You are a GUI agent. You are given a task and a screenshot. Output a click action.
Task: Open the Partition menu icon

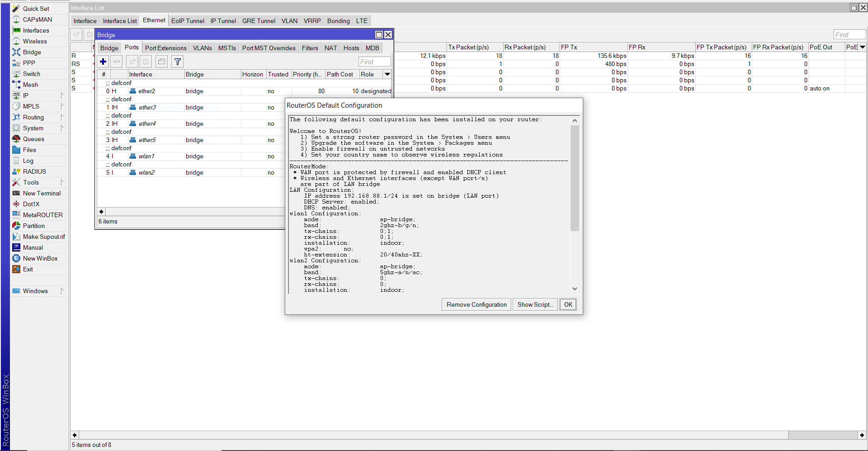tap(16, 226)
